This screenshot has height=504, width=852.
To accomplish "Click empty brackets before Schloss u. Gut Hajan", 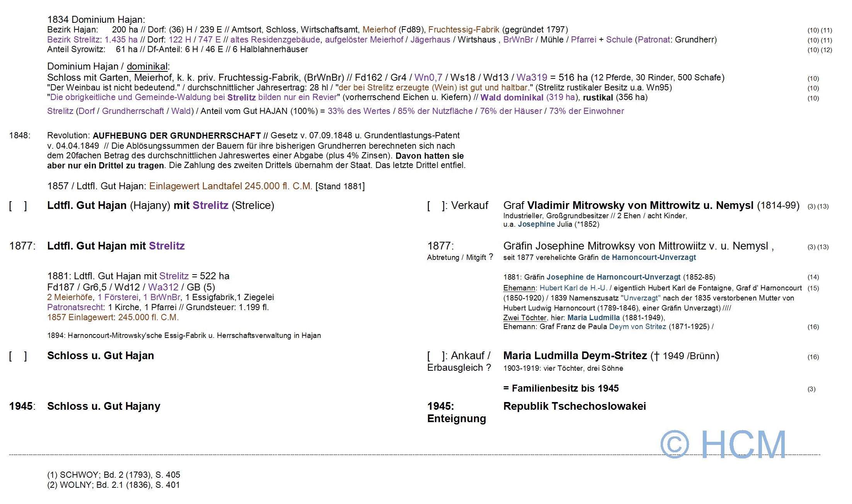I will 18,356.
